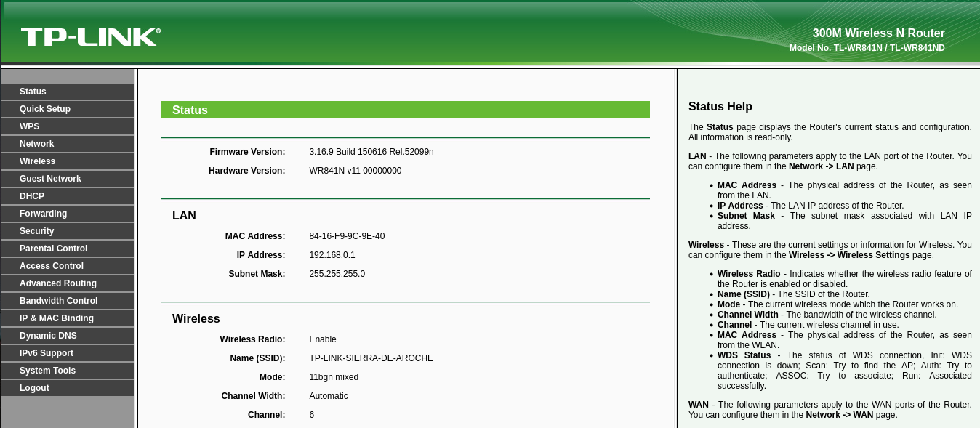The width and height of the screenshot is (980, 428).
Task: Click subnet mask 255.255.255.0 value
Action: [x=337, y=274]
